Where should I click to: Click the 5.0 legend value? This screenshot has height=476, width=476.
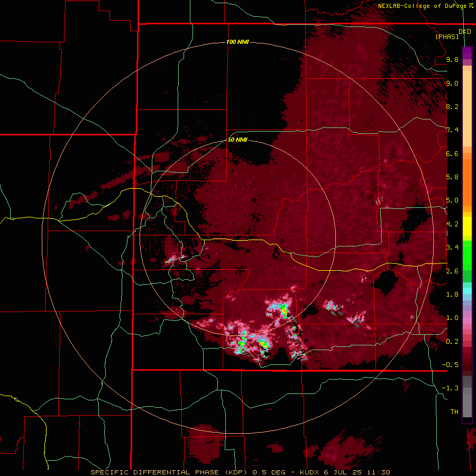click(x=452, y=200)
